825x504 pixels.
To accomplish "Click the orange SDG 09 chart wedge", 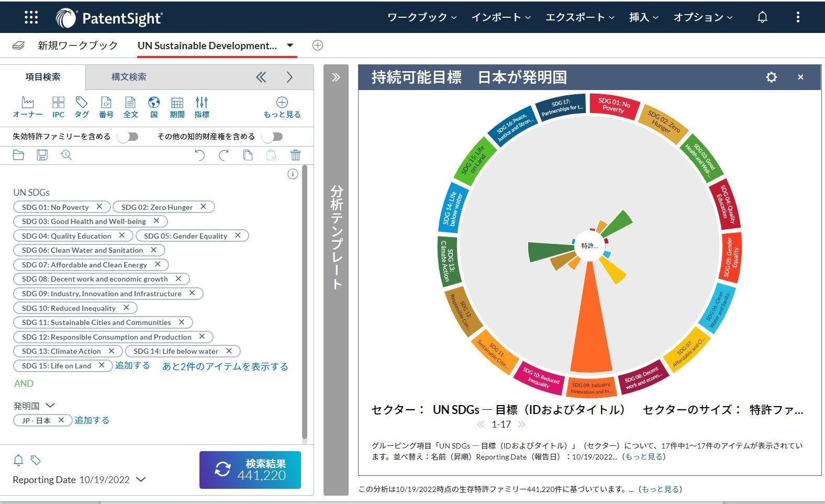I will 591,324.
